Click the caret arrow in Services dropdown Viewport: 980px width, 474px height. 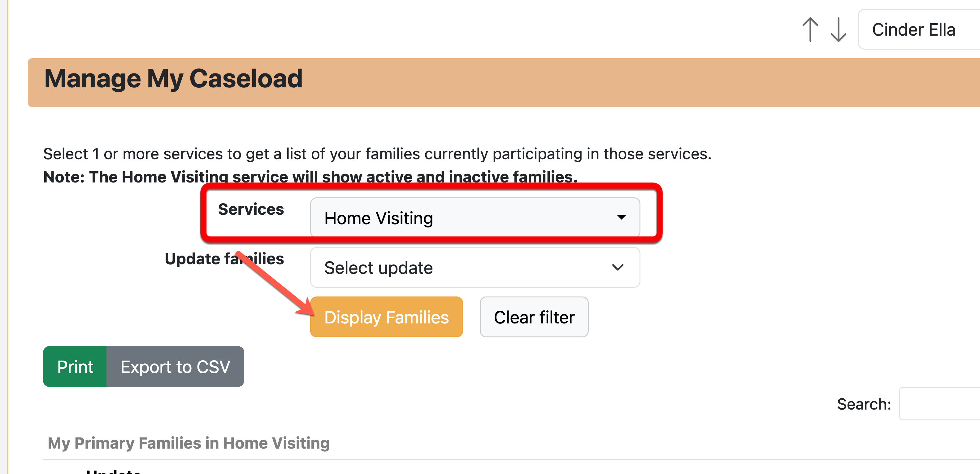tap(621, 217)
